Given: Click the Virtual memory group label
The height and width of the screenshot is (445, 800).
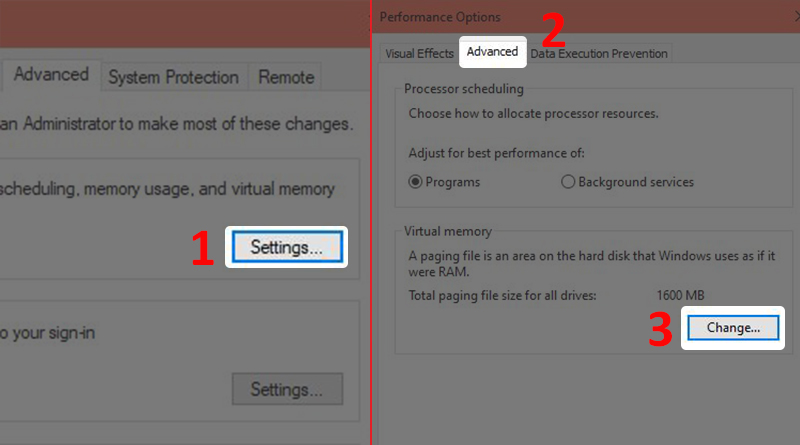Looking at the screenshot, I should 447,231.
